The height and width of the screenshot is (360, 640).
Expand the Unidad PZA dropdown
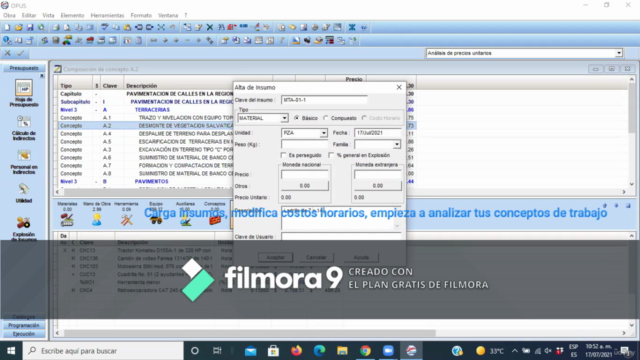pos(323,133)
